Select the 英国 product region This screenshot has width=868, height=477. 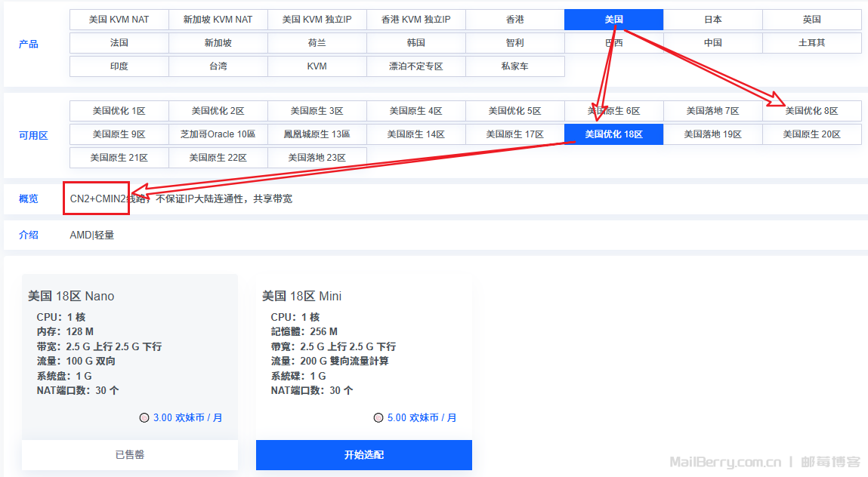[811, 20]
